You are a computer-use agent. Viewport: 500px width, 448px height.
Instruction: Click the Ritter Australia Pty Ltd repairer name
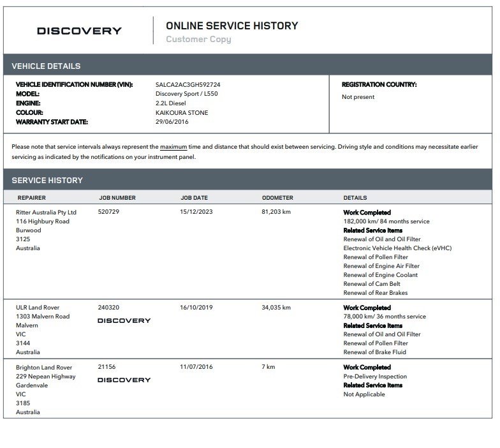pos(46,213)
